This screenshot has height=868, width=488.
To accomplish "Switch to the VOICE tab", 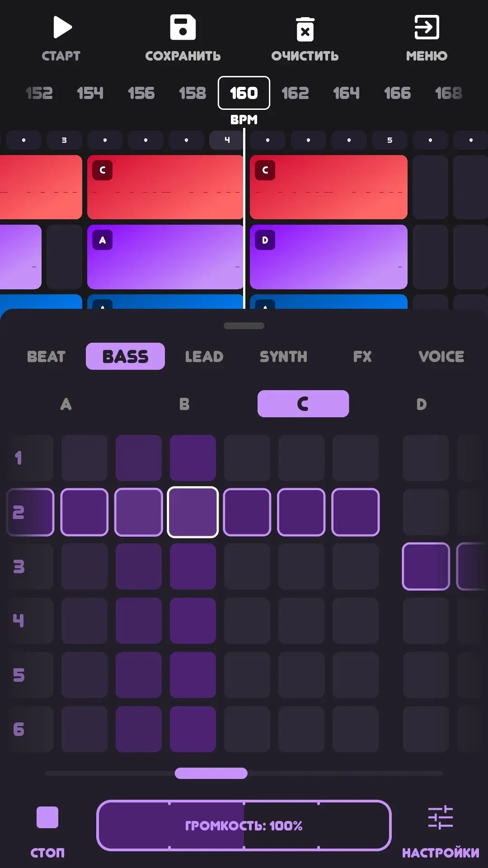I will (x=441, y=357).
